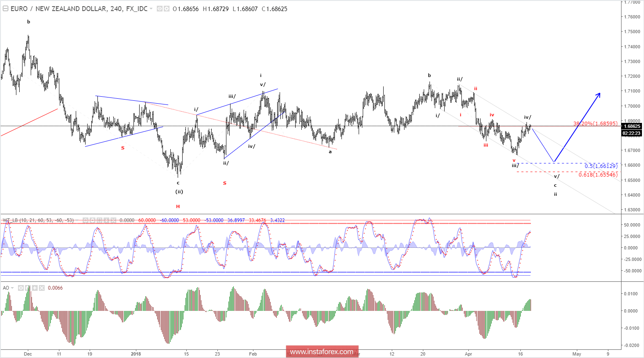Click the 1.66000 price axis label
Screen dimensions: 644x358
pos(632,165)
